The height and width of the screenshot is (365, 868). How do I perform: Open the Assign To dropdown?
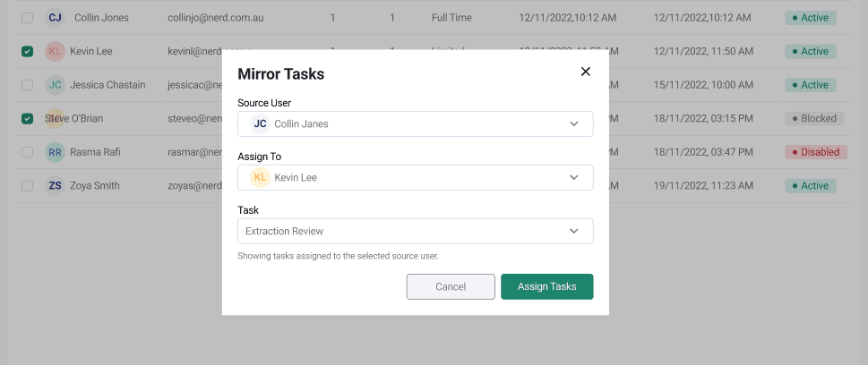click(x=415, y=177)
